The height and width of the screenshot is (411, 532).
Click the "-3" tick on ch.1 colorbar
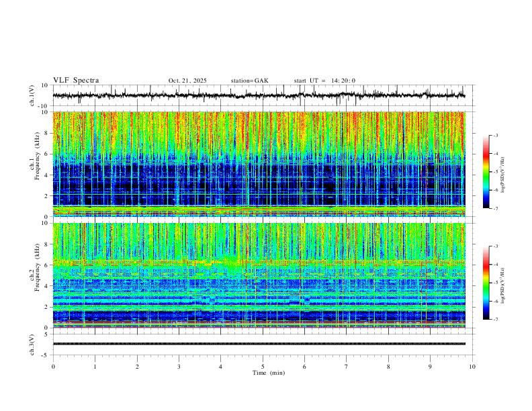[x=496, y=135]
